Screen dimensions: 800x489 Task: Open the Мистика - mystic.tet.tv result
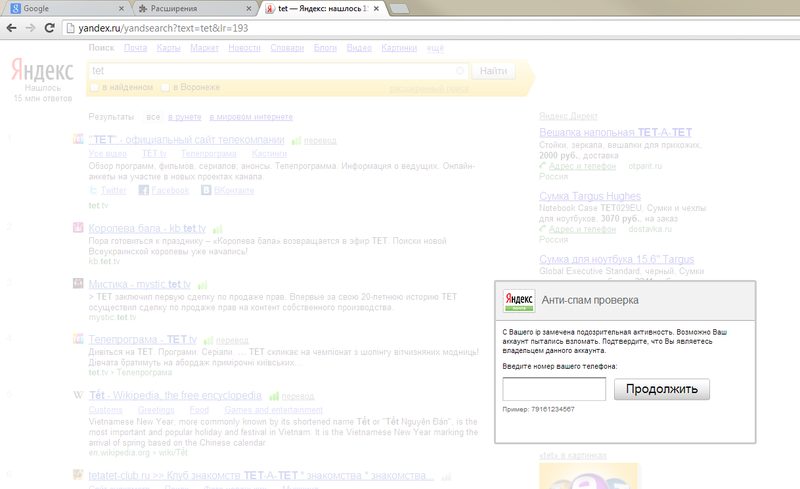[x=139, y=284]
